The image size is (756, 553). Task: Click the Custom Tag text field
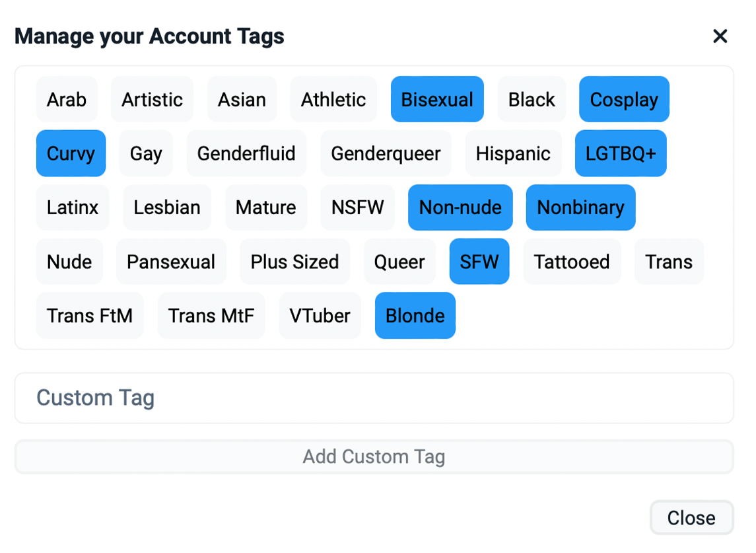click(x=374, y=398)
